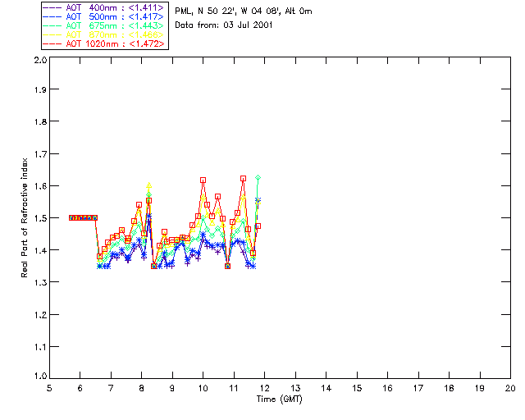
Task: Click the AOT 400nm legend entry
Action: coord(103,7)
